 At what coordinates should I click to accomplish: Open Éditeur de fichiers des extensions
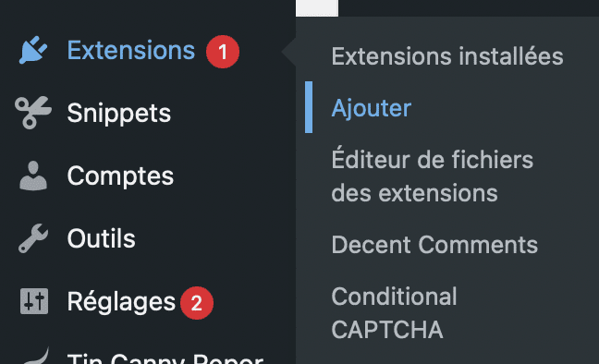pos(432,176)
